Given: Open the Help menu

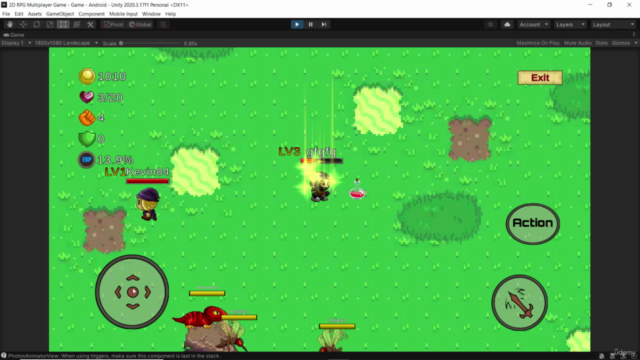Looking at the screenshot, I should coord(171,14).
